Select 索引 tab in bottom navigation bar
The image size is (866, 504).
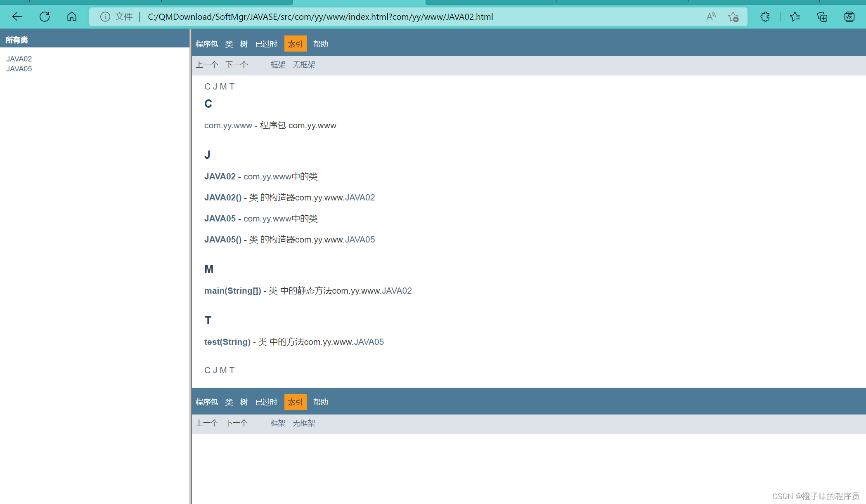[x=296, y=402]
